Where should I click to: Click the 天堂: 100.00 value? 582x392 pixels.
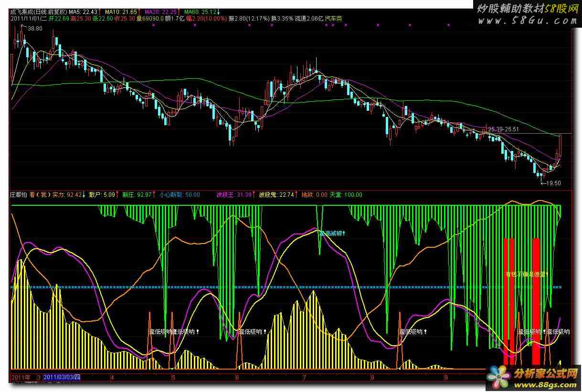346,195
